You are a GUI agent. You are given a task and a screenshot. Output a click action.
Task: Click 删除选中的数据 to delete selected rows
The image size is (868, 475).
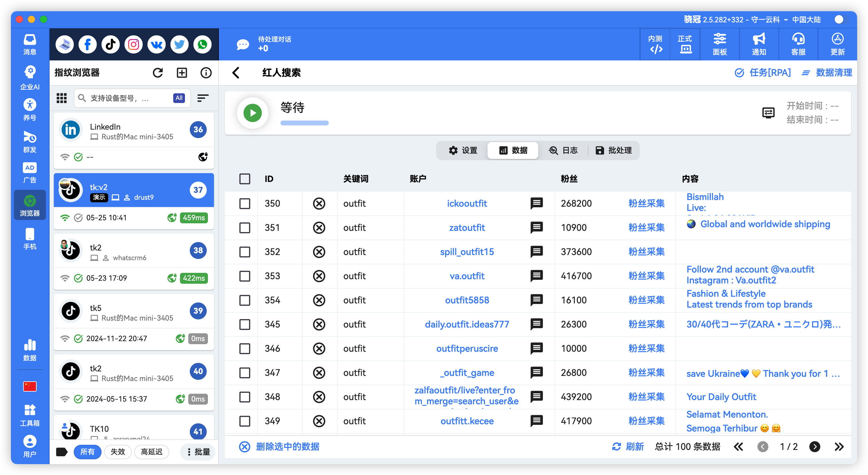tap(288, 446)
